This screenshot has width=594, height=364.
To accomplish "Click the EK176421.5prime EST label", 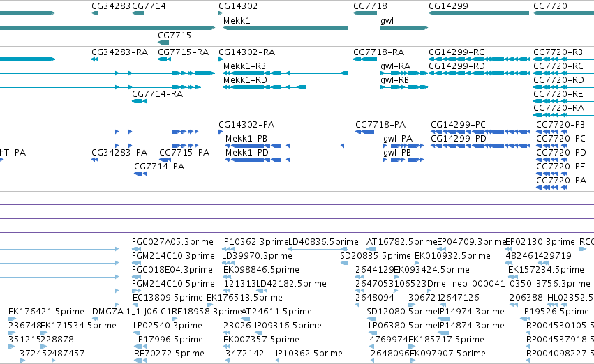I will (46, 312).
